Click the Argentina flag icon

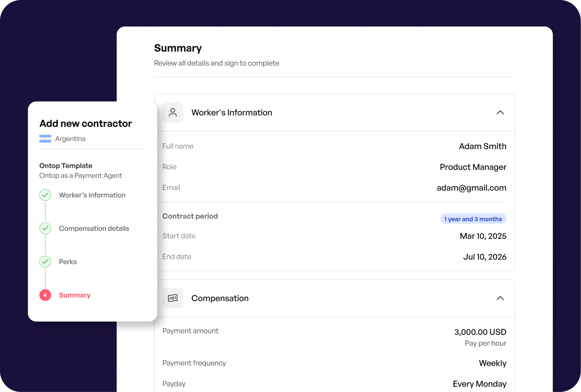coord(45,139)
